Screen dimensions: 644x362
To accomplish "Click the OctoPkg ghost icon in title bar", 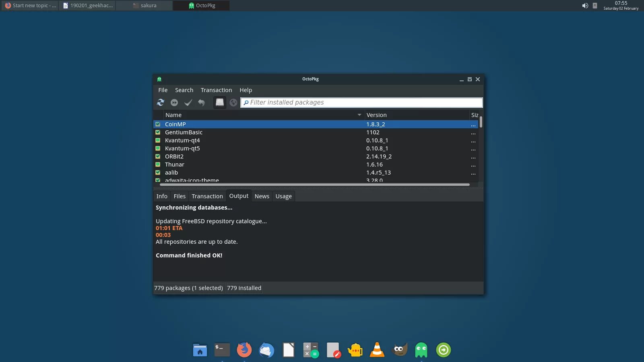I will [x=159, y=79].
